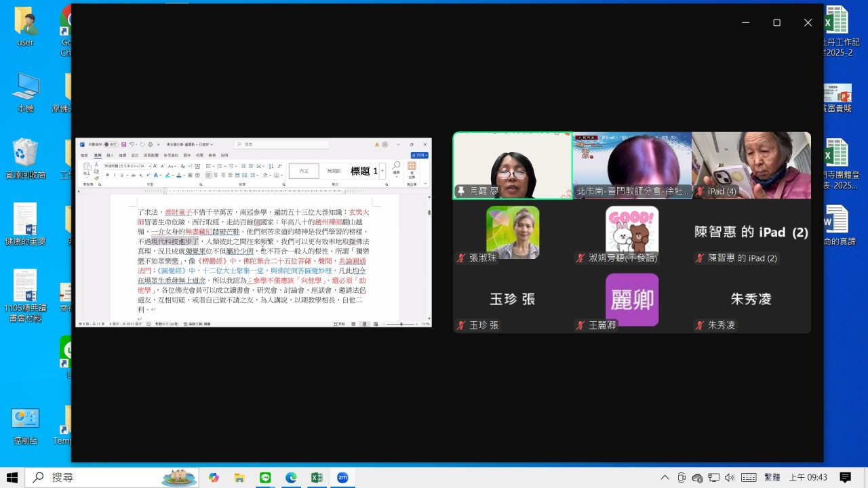This screenshot has width=868, height=488.
Task: Select 張淑珠's video thumbnail in Zoom
Action: [513, 232]
